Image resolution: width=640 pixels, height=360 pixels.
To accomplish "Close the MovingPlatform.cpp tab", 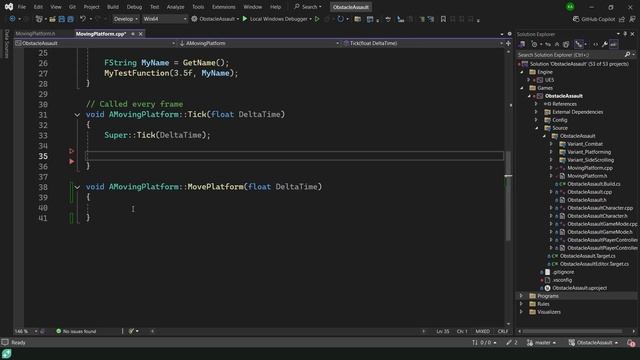I will tap(141, 34).
